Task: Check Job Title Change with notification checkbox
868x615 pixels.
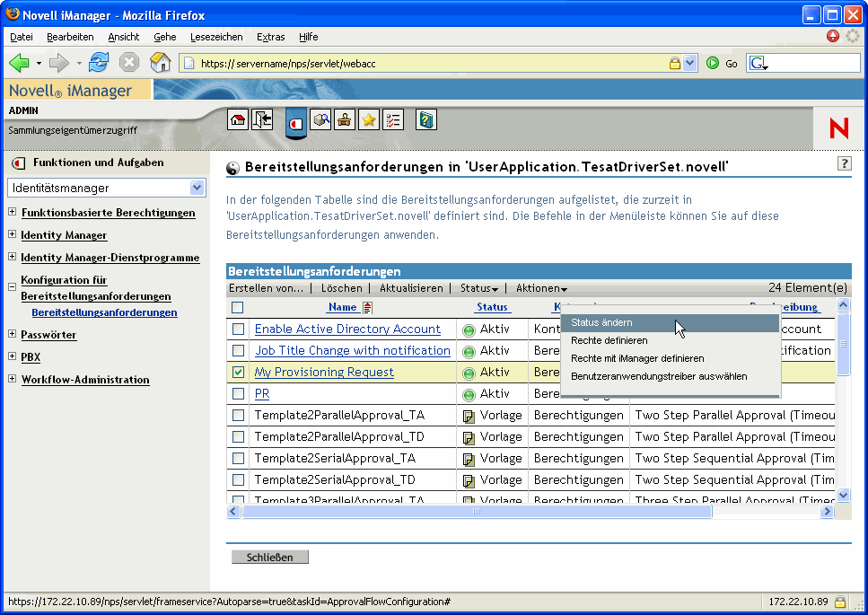Action: (x=238, y=350)
